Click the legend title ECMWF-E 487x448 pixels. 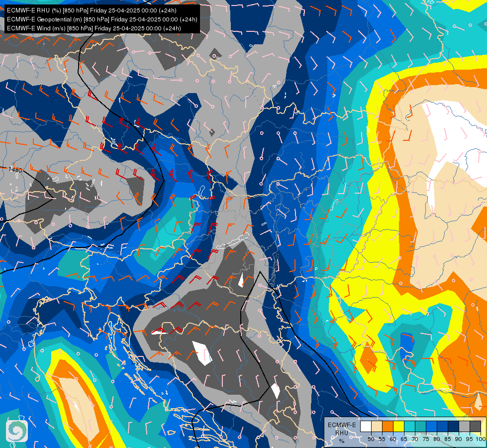342,425
